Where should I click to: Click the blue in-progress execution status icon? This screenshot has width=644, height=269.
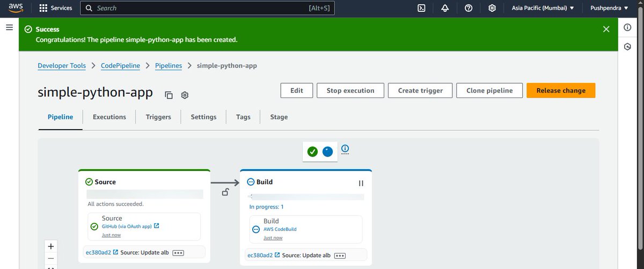[x=327, y=152]
